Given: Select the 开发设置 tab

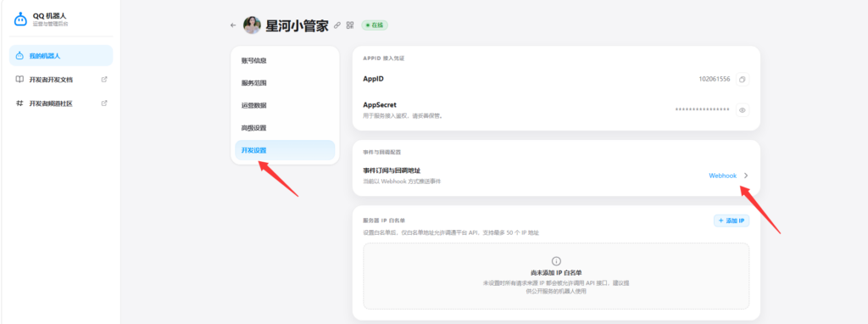Looking at the screenshot, I should coord(285,150).
